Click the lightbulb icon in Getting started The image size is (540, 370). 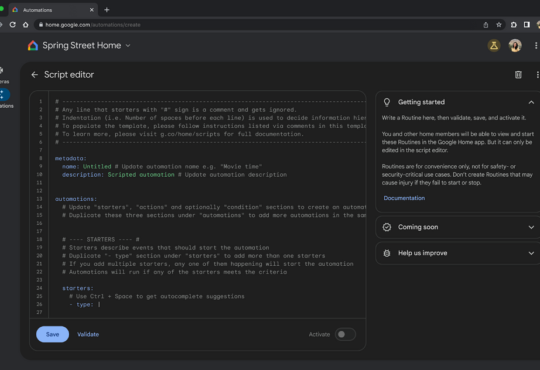coord(387,102)
